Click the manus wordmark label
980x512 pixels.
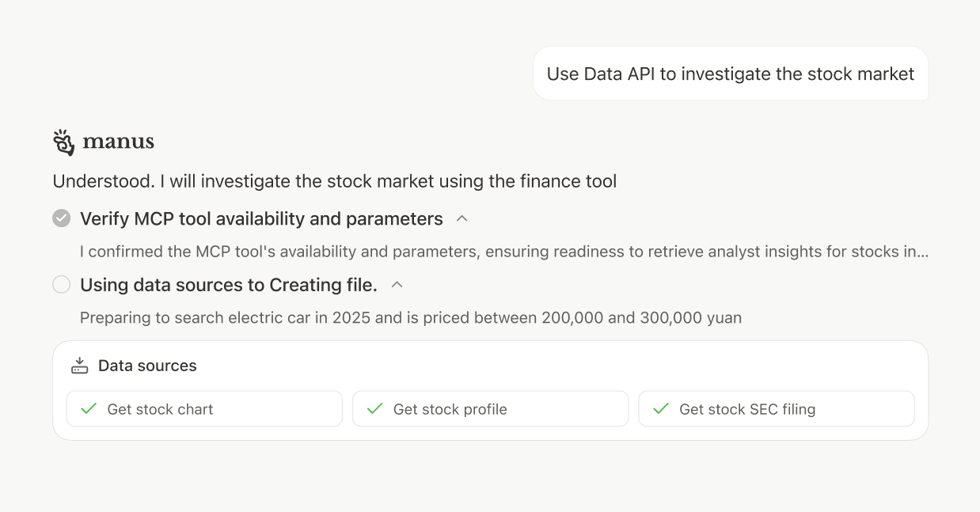118,142
